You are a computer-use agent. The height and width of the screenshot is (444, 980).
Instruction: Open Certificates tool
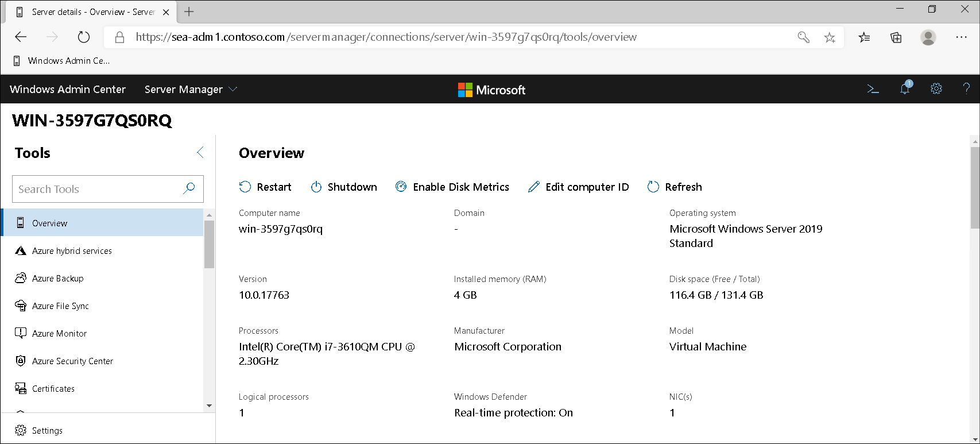coord(103,388)
